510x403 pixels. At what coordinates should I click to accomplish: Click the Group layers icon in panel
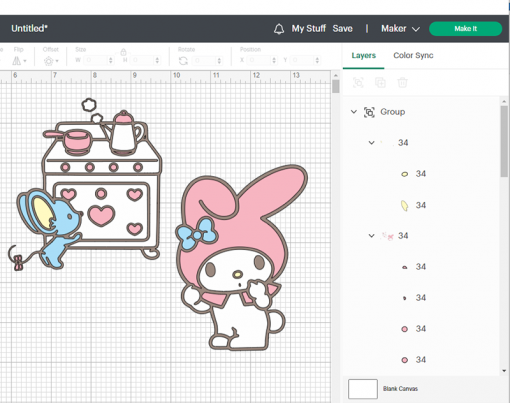(x=358, y=82)
